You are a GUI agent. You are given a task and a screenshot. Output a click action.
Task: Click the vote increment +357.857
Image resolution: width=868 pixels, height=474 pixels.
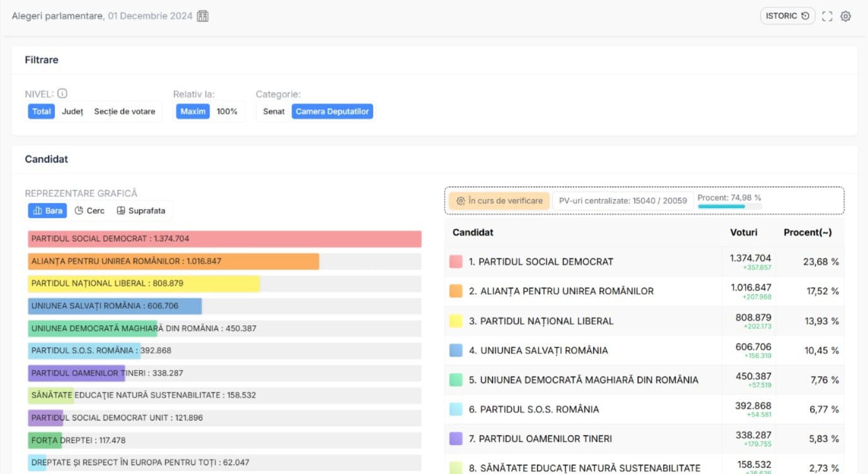[757, 268]
